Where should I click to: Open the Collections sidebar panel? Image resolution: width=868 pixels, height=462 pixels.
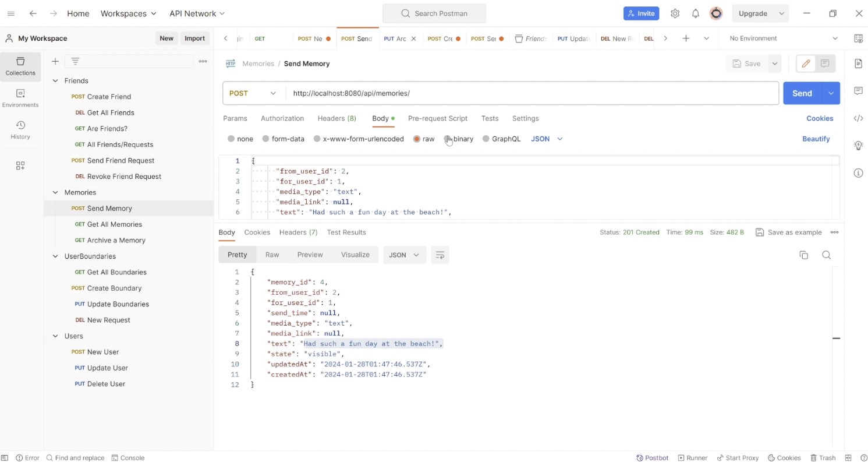(x=20, y=66)
